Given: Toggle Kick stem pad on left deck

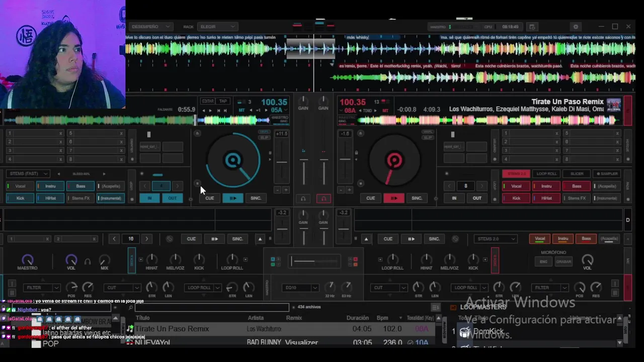Looking at the screenshot, I should tap(20, 198).
